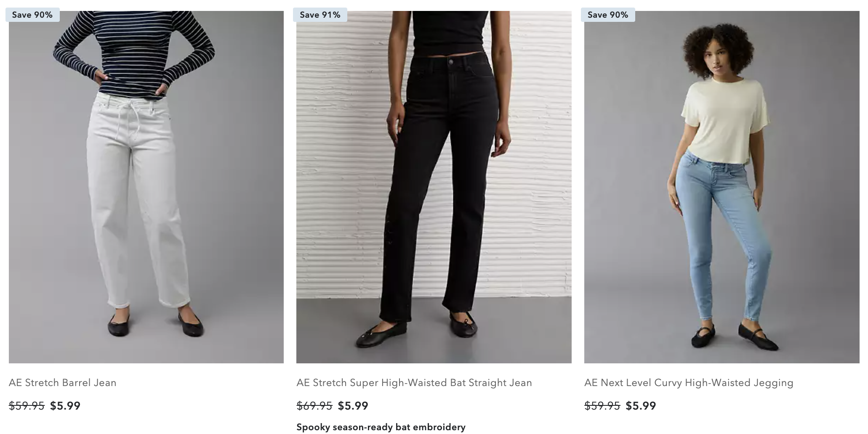Click the crossed-out $69.95 original price
The width and height of the screenshot is (868, 434).
[314, 406]
